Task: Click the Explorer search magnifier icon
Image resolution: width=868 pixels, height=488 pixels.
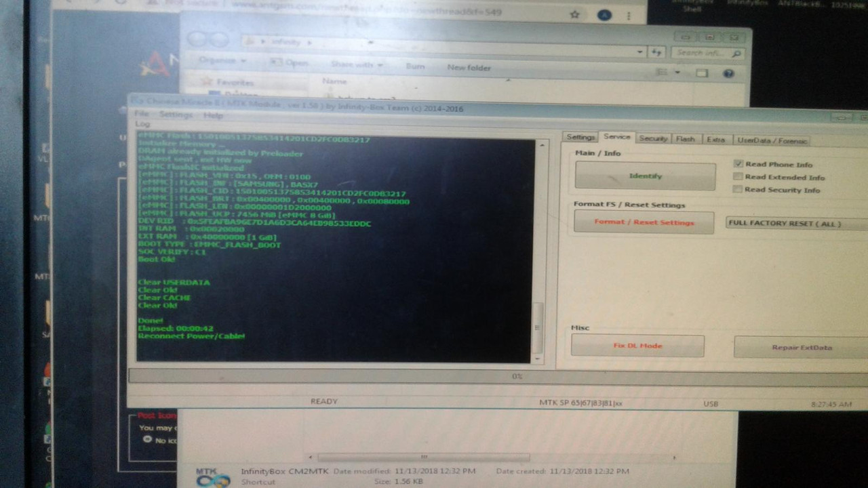Action: tap(736, 53)
